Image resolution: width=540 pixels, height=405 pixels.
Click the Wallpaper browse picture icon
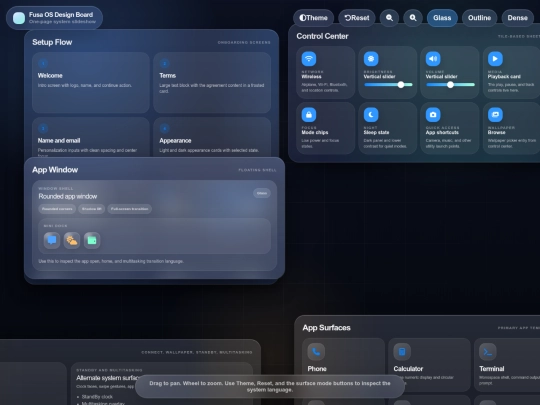click(495, 115)
